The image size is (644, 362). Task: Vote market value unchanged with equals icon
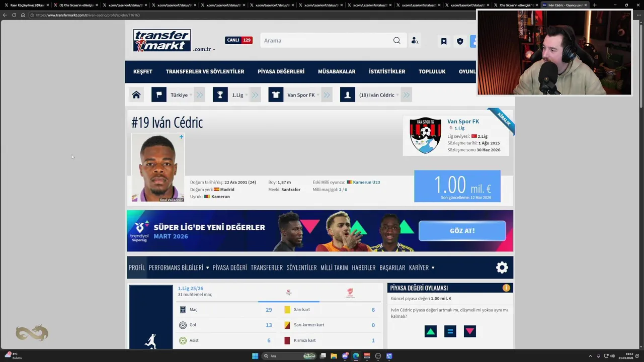pyautogui.click(x=450, y=331)
